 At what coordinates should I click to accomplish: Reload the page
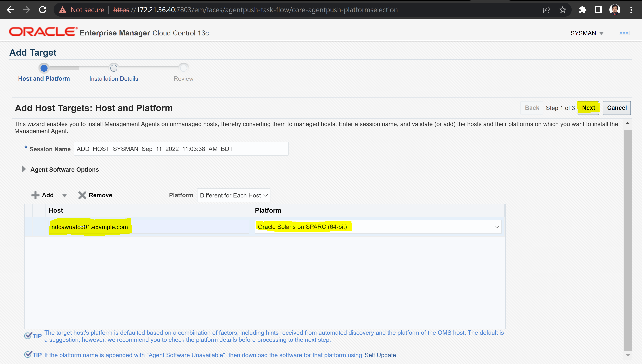[43, 10]
